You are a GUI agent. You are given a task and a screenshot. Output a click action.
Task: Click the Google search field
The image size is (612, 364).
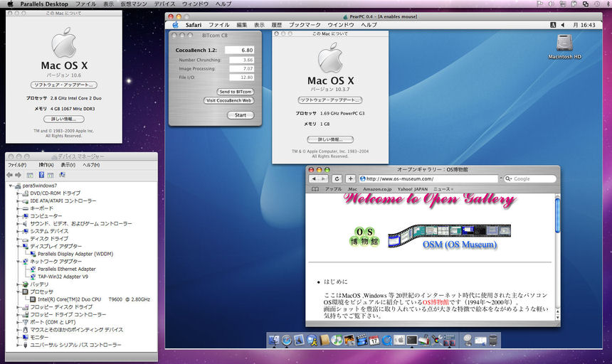point(530,178)
